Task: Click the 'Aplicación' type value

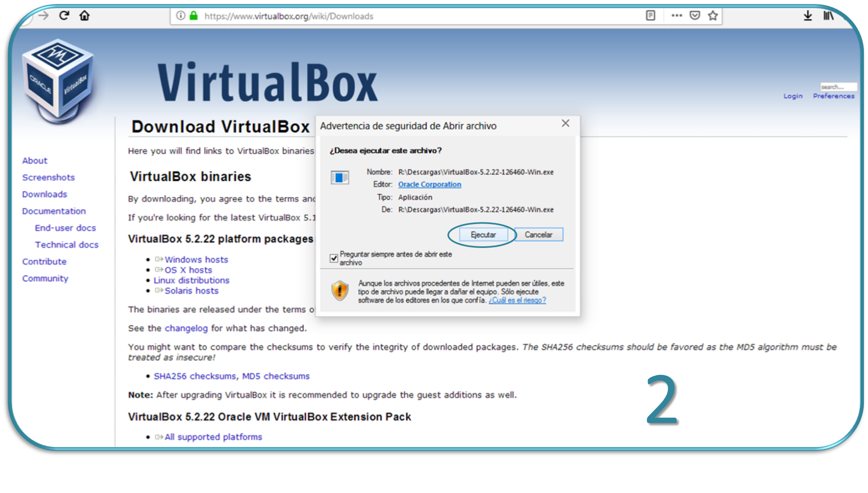Action: coord(415,197)
